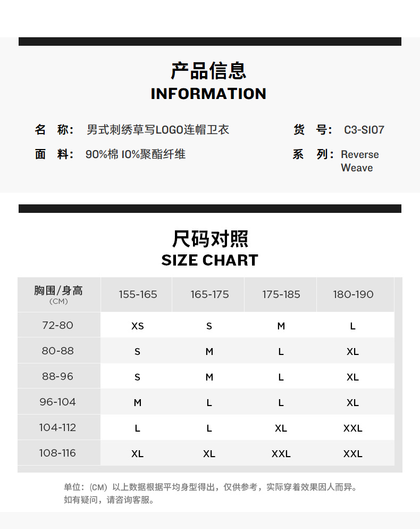Click the 产品信息 heading

click(209, 71)
